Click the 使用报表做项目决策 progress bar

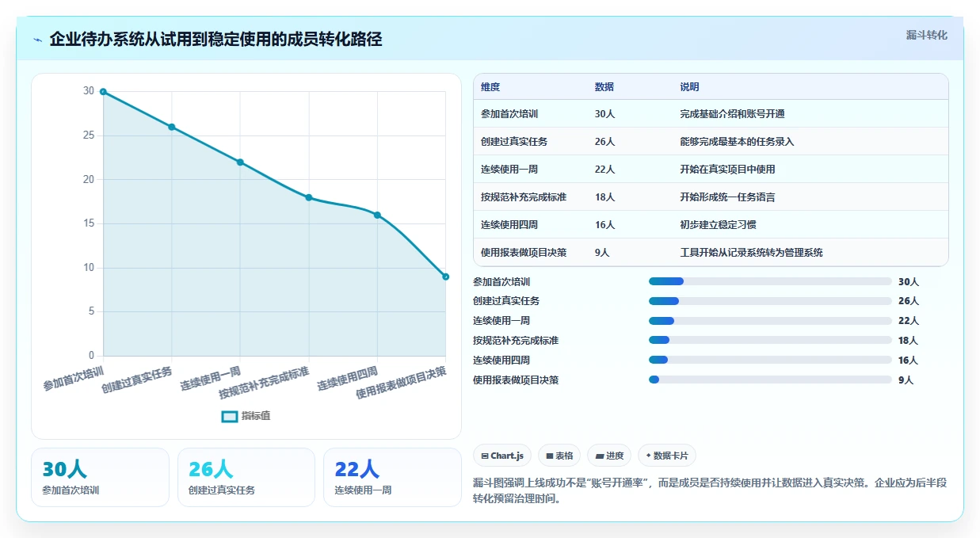point(770,380)
